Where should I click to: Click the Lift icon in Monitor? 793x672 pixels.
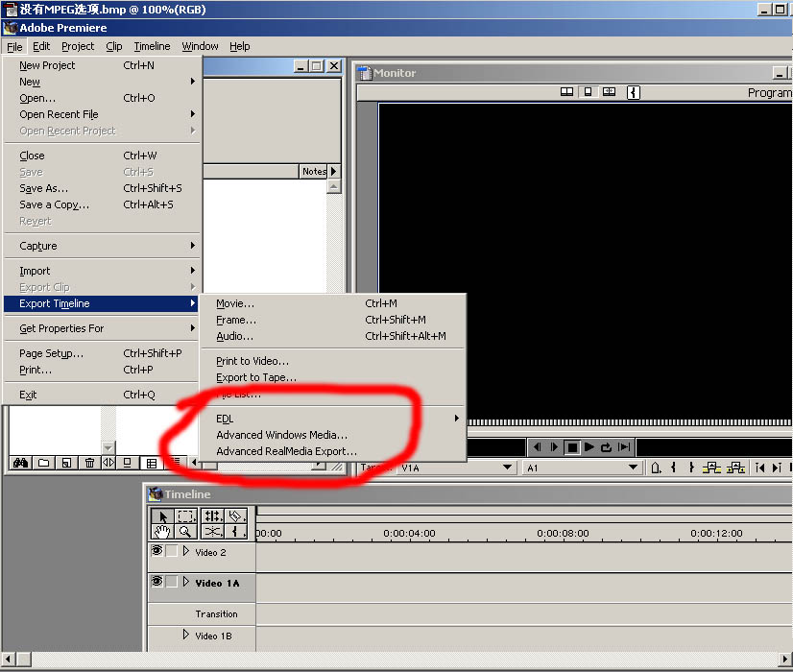(x=711, y=468)
